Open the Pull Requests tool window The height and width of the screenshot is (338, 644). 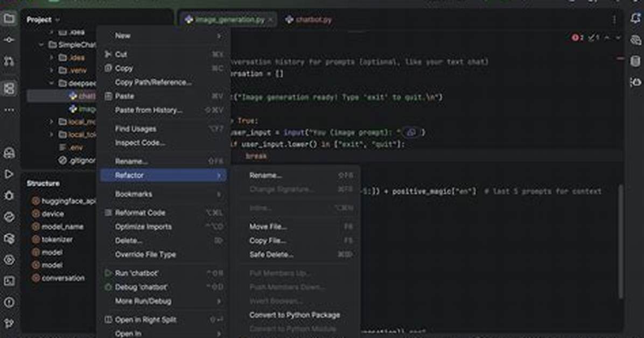pos(9,61)
